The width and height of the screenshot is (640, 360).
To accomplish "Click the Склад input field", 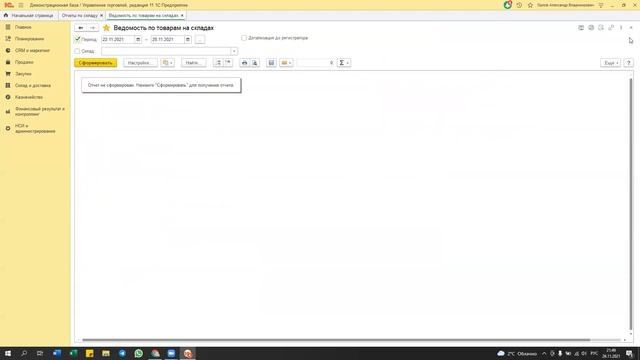I will point(166,51).
